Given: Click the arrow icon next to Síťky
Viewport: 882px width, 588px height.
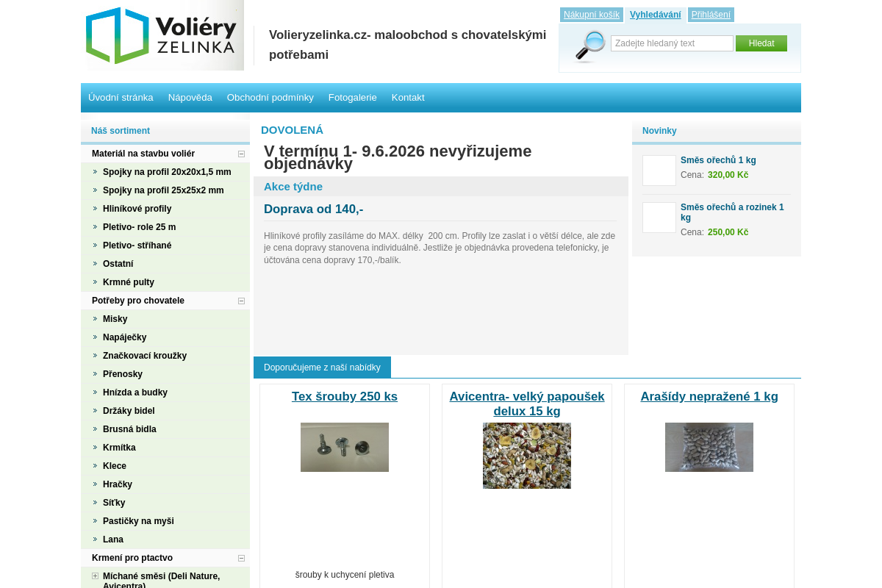Looking at the screenshot, I should (x=95, y=503).
